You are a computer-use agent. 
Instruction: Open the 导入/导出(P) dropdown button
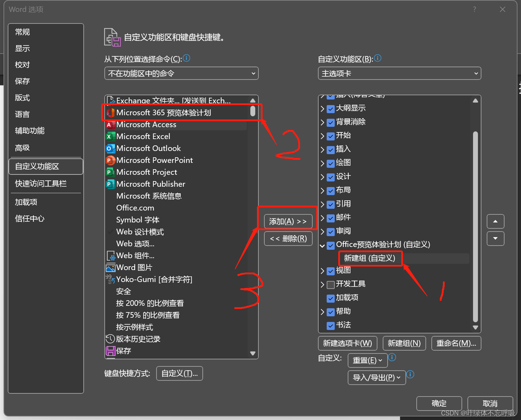[x=377, y=377]
